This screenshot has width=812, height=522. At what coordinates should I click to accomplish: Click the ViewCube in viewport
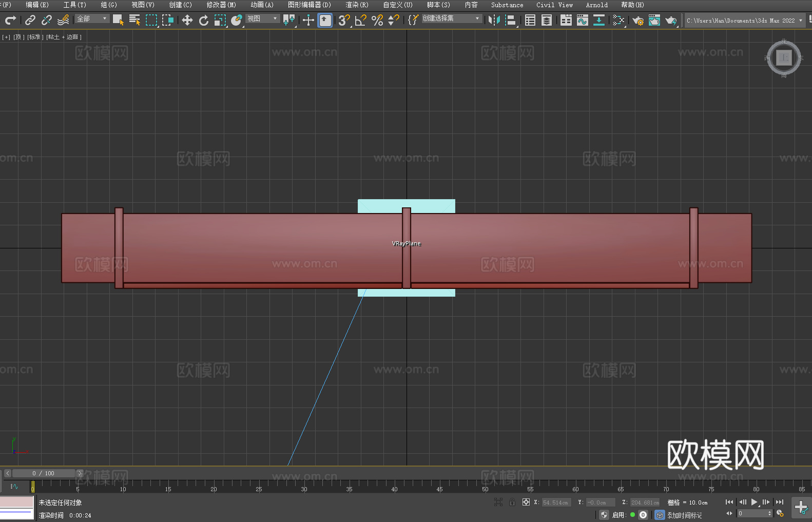(x=784, y=57)
